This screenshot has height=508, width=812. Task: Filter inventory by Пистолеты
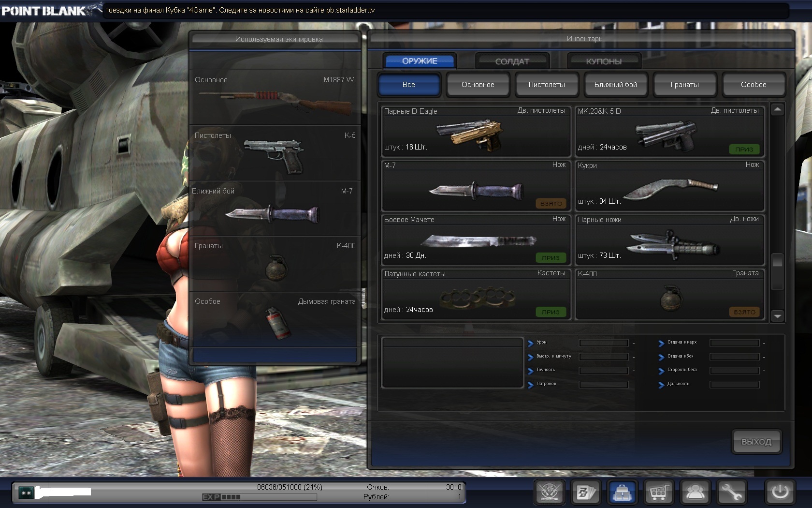[x=547, y=85]
